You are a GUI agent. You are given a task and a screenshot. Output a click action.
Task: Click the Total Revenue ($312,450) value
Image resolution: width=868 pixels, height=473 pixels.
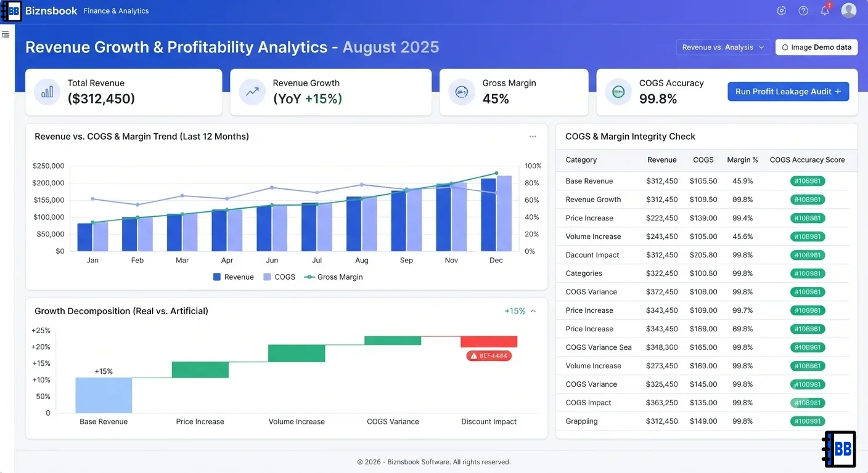[x=101, y=99]
